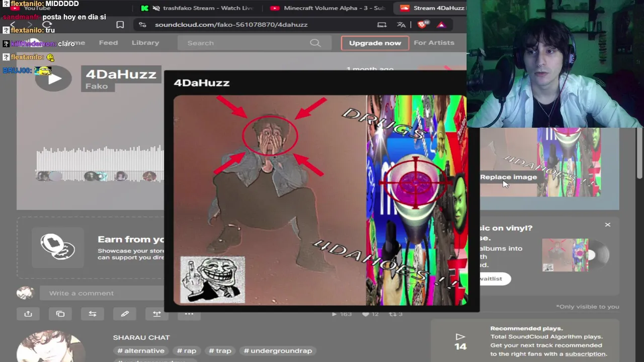Click the cast/picture-in-picture icon in address bar
Viewport: 644px width, 362px height.
click(x=382, y=25)
